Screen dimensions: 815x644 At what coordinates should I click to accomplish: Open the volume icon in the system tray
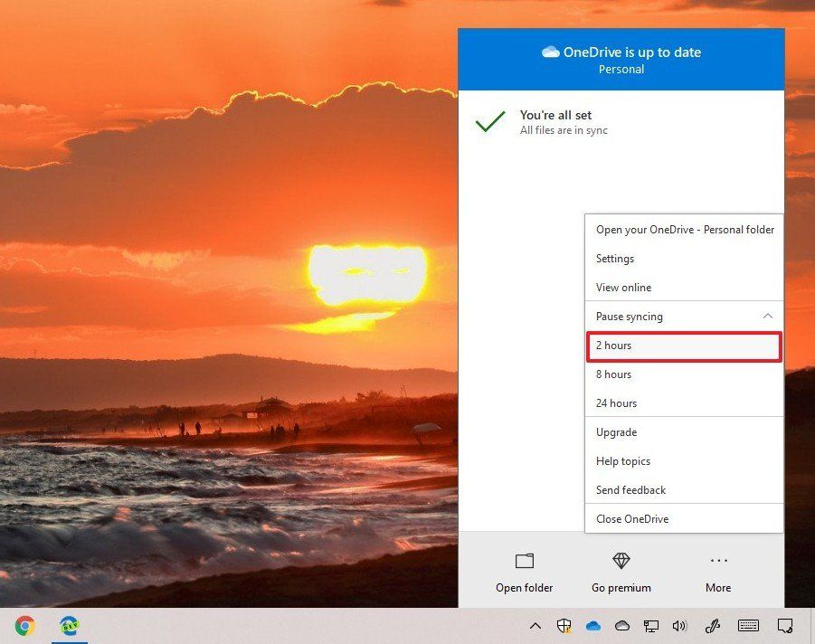[679, 625]
